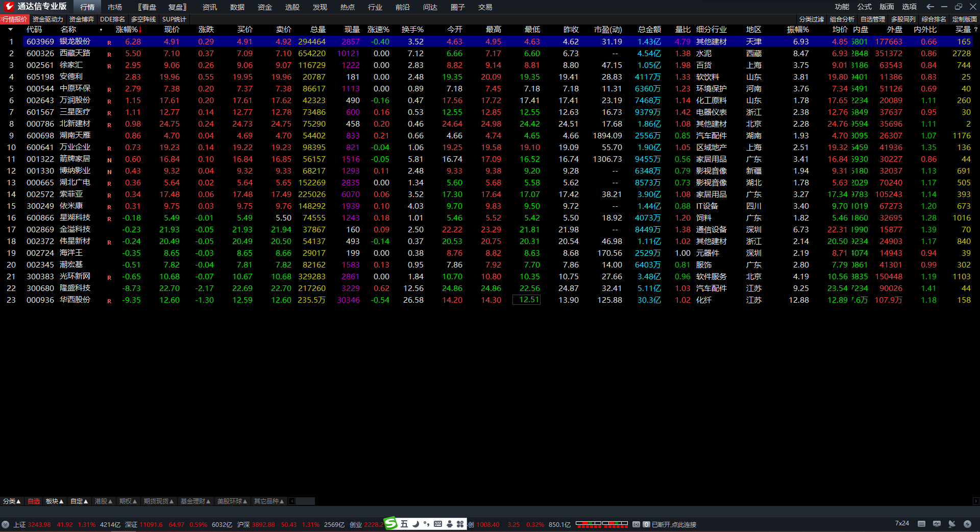Click the 通达信专业版 logo icon

[x=9, y=7]
